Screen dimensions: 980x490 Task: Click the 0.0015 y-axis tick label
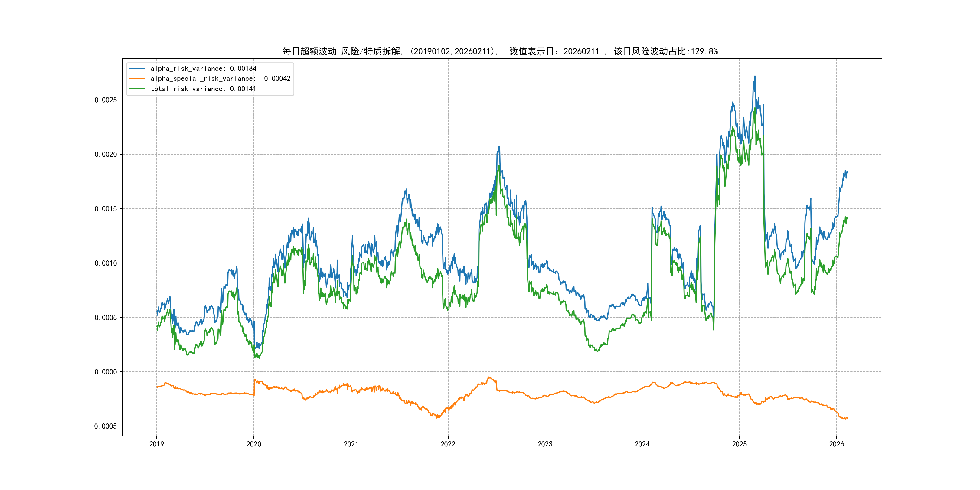105,209
